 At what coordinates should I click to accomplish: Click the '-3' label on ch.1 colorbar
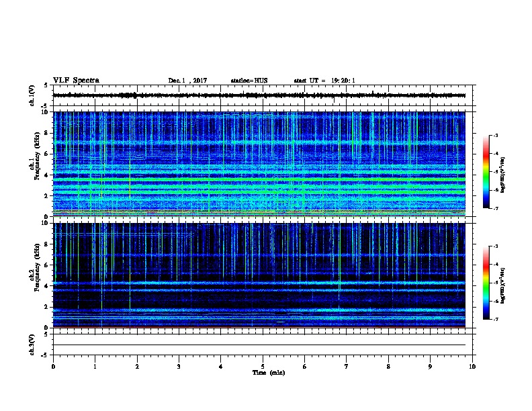[x=495, y=135]
